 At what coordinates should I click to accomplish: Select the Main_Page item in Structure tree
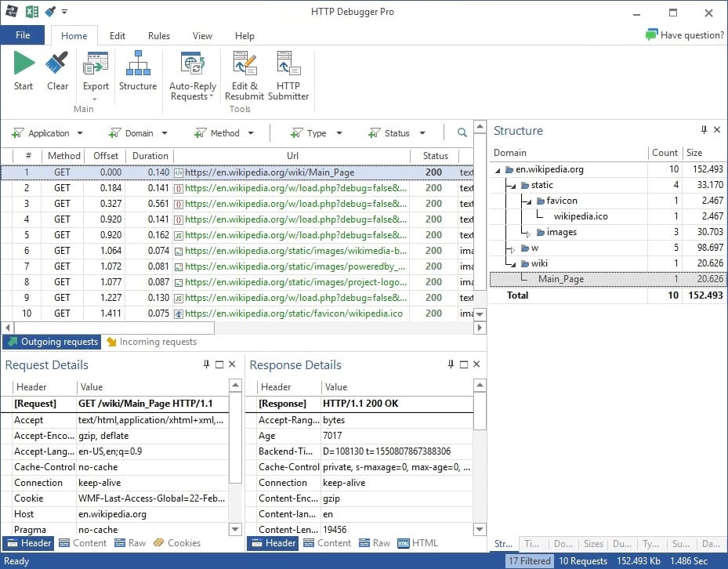607,279
